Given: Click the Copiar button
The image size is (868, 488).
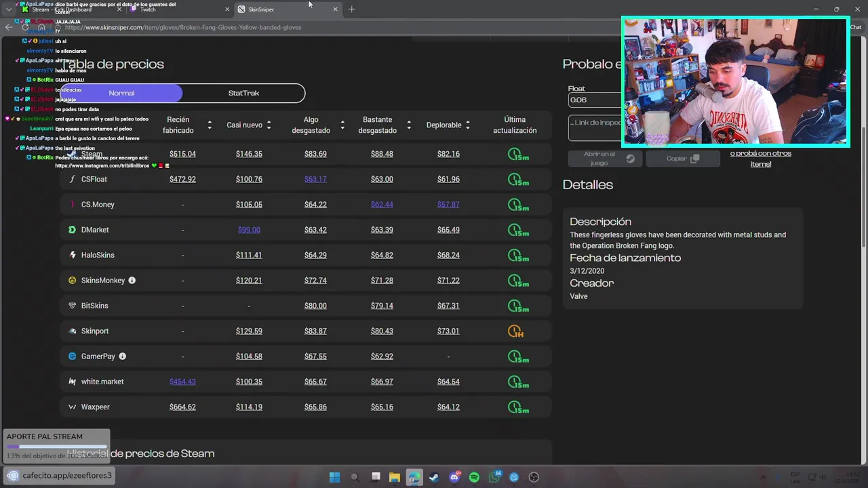Looking at the screenshot, I should point(683,159).
